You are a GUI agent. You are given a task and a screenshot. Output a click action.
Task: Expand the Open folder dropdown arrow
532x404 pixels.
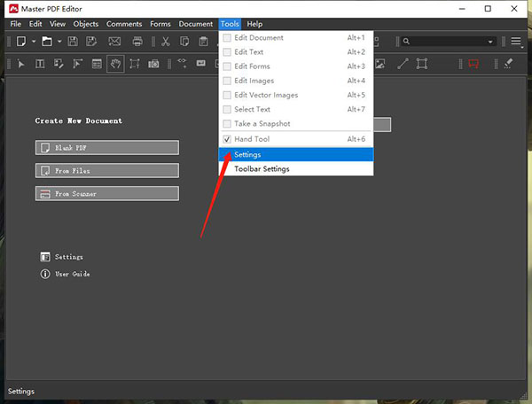point(59,42)
